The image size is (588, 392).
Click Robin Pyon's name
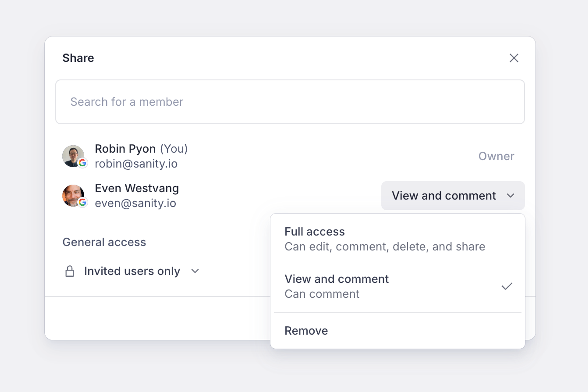pyautogui.click(x=125, y=149)
